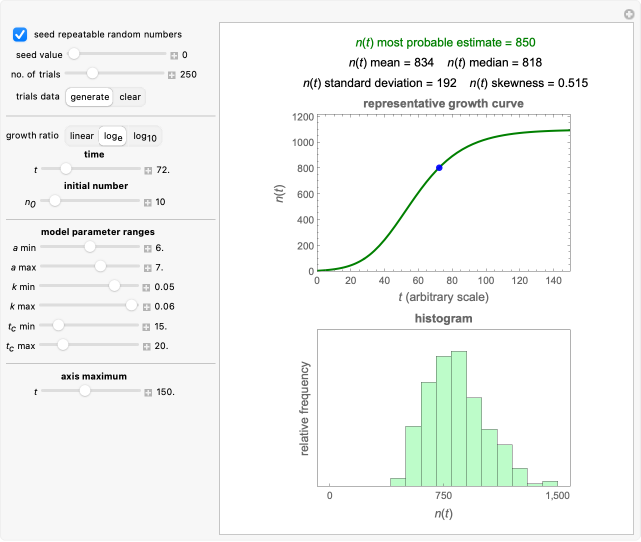Click plus icon next to tc max
The height and width of the screenshot is (542, 641).
click(148, 346)
